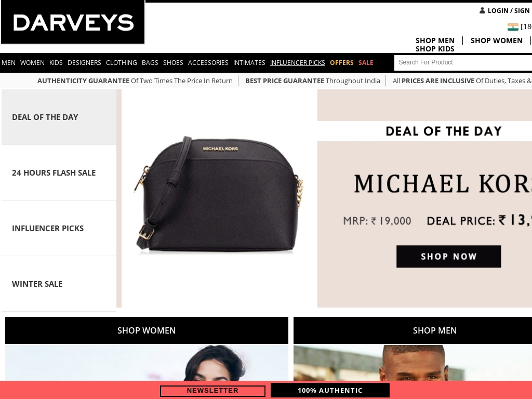Click the Shop Kids link at the top
532x399 pixels.
(435, 49)
